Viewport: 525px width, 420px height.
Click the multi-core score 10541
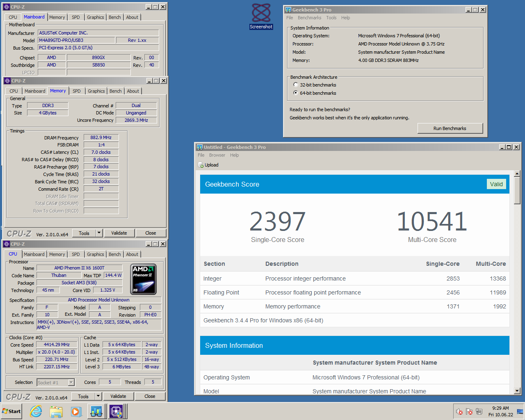pyautogui.click(x=432, y=221)
